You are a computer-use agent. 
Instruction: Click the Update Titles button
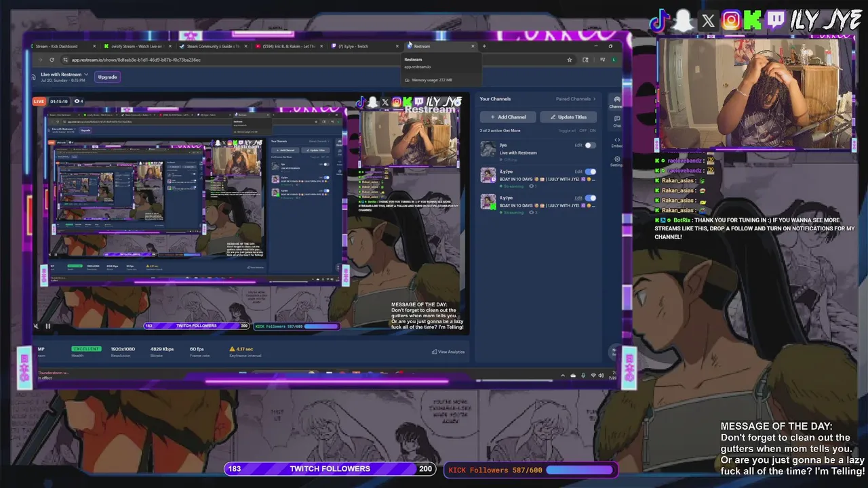(x=568, y=117)
